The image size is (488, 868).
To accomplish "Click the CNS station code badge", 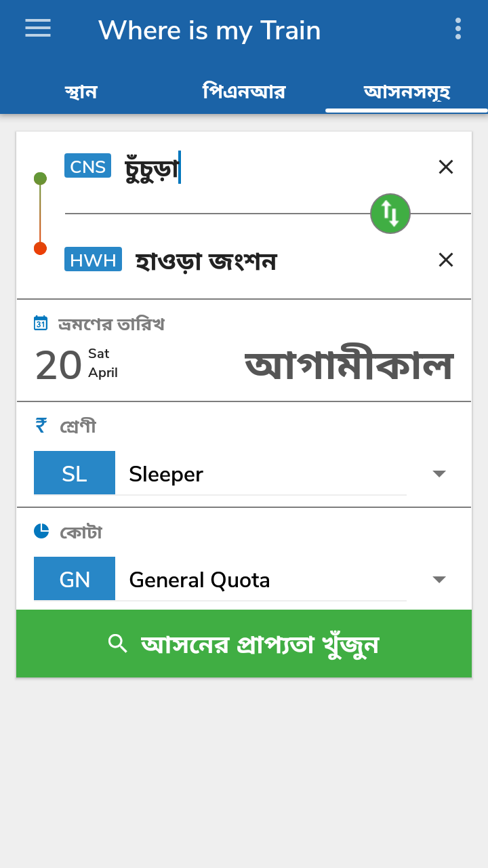I will [x=87, y=165].
